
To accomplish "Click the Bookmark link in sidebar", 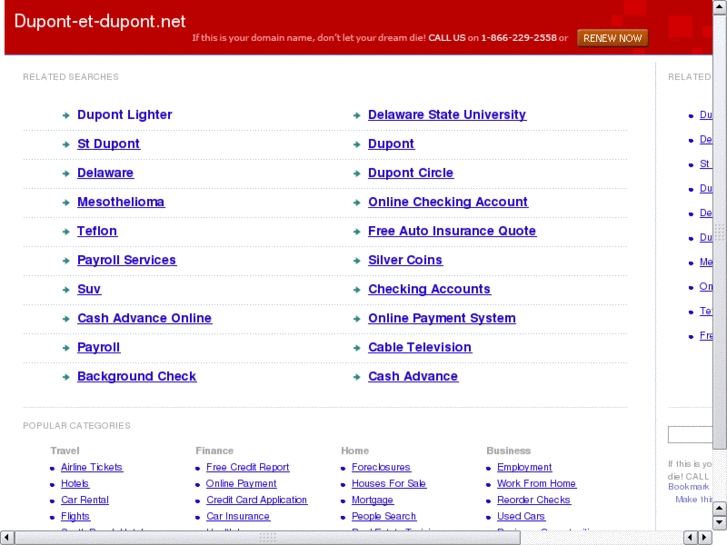I will (689, 487).
